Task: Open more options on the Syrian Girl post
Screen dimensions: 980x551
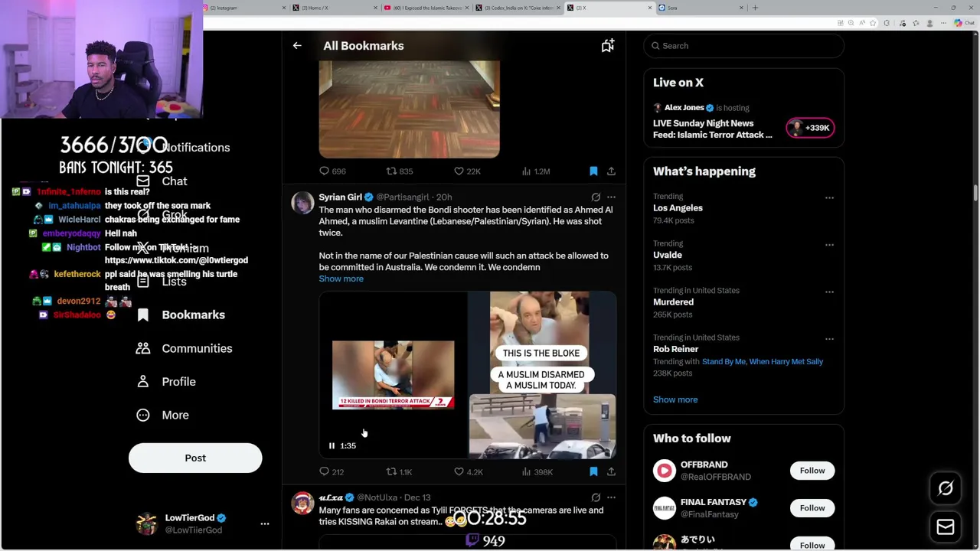Action: (611, 197)
